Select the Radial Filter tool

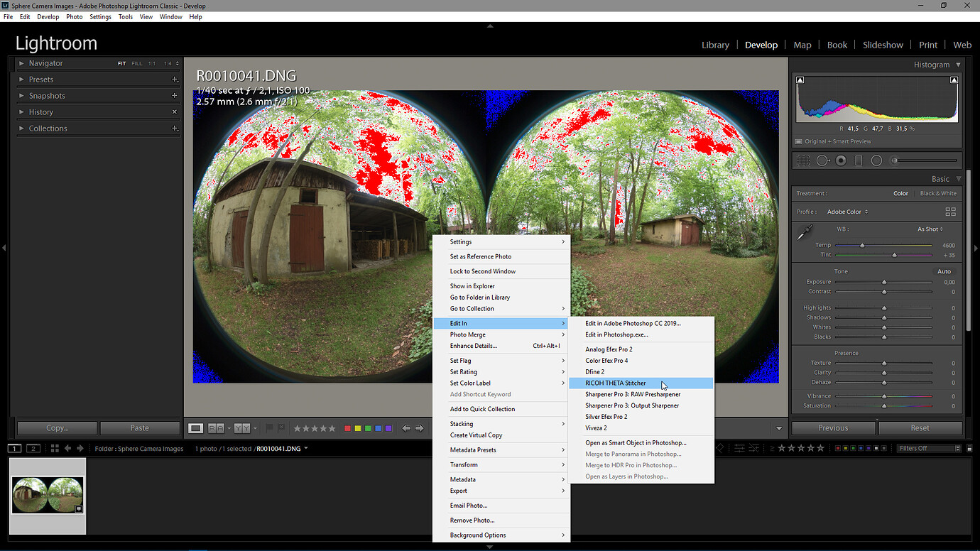tap(876, 160)
